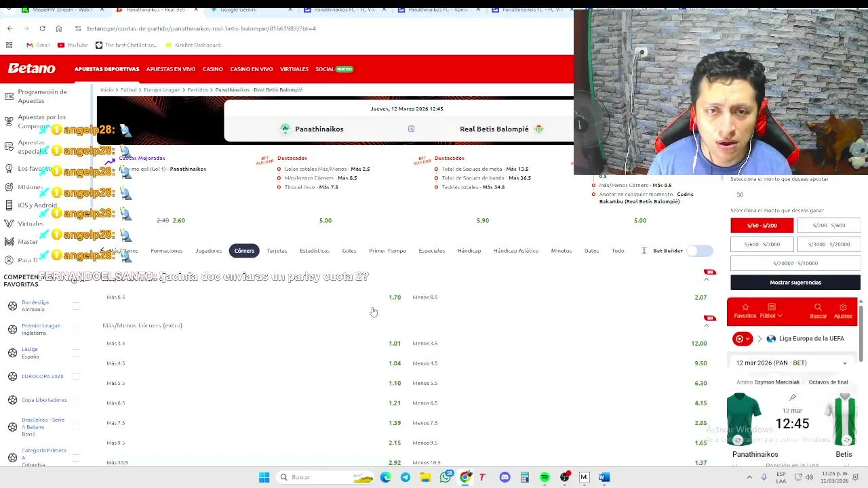This screenshot has height=488, width=868.
Task: Select Tiros al Arco Más 7.5 radio option
Action: pyautogui.click(x=279, y=187)
